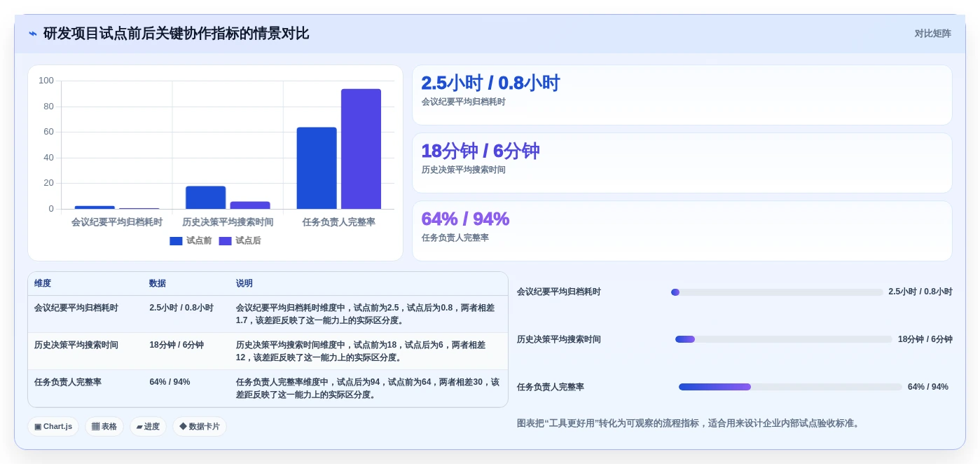Image resolution: width=980 pixels, height=464 pixels.
Task: Click card caption 任务负责人完整率 under 64% / 94%
Action: 455,238
